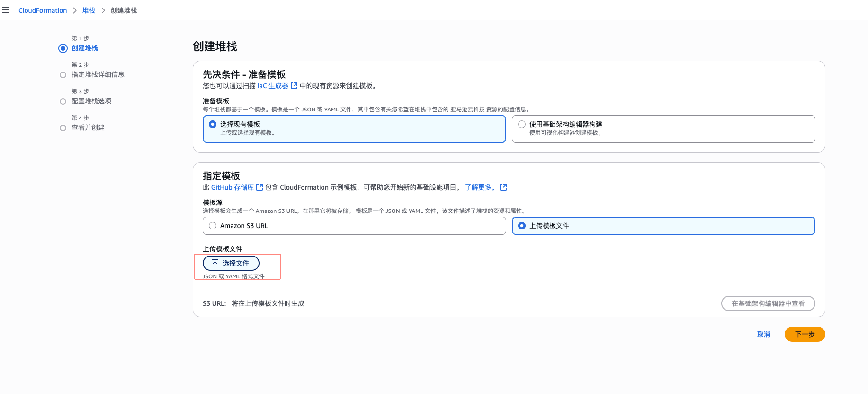This screenshot has width=868, height=394.
Task: Select step 4 查看并创建
Action: coord(88,128)
